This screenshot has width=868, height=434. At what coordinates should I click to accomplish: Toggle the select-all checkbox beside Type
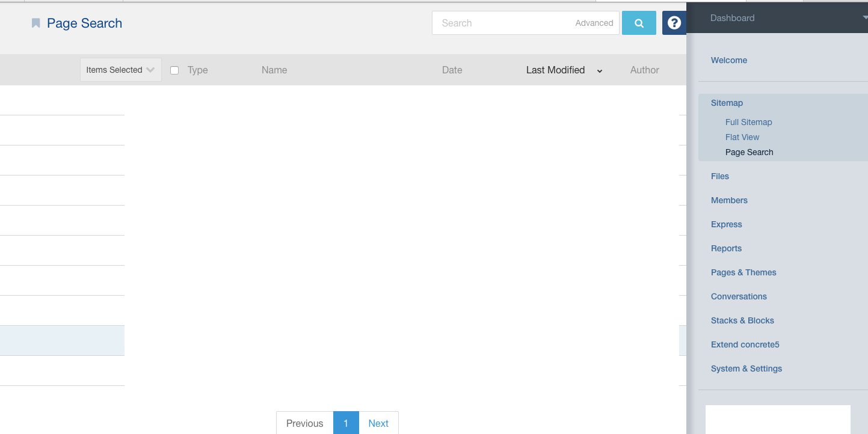coord(174,70)
